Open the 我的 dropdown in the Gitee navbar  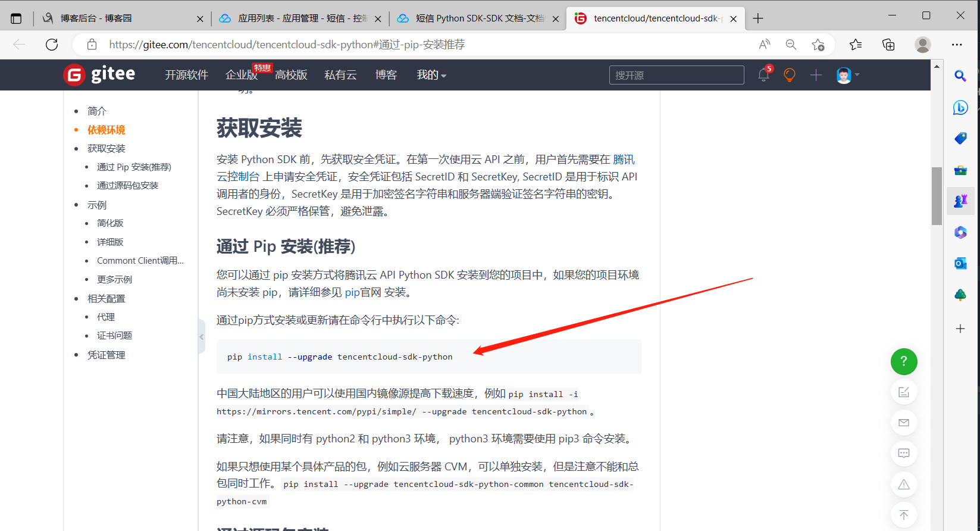431,75
